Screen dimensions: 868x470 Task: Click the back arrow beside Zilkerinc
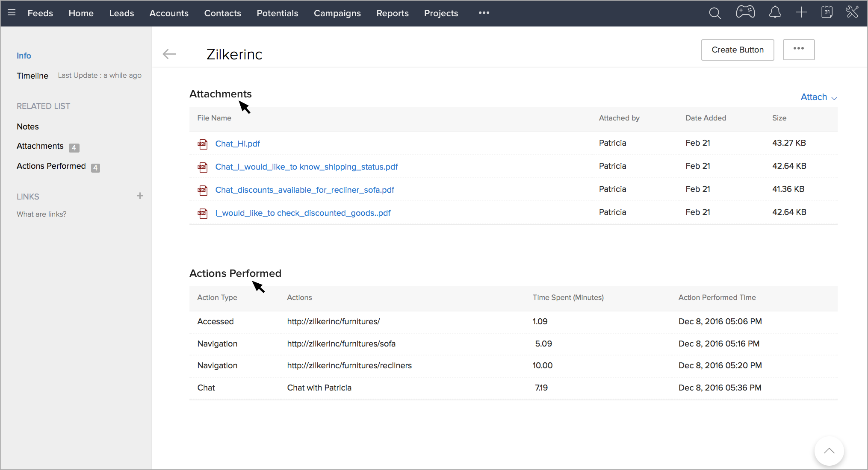(169, 54)
